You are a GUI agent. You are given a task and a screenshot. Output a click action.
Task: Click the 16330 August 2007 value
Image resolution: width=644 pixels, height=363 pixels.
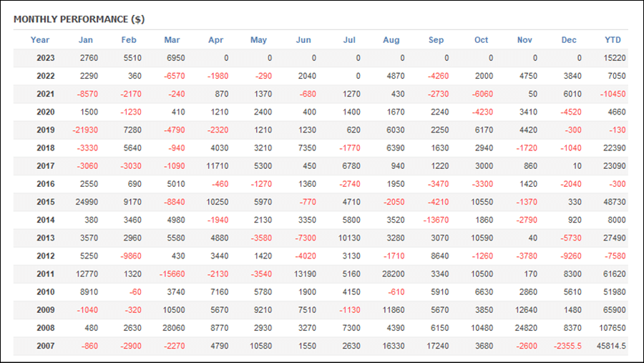tap(394, 346)
